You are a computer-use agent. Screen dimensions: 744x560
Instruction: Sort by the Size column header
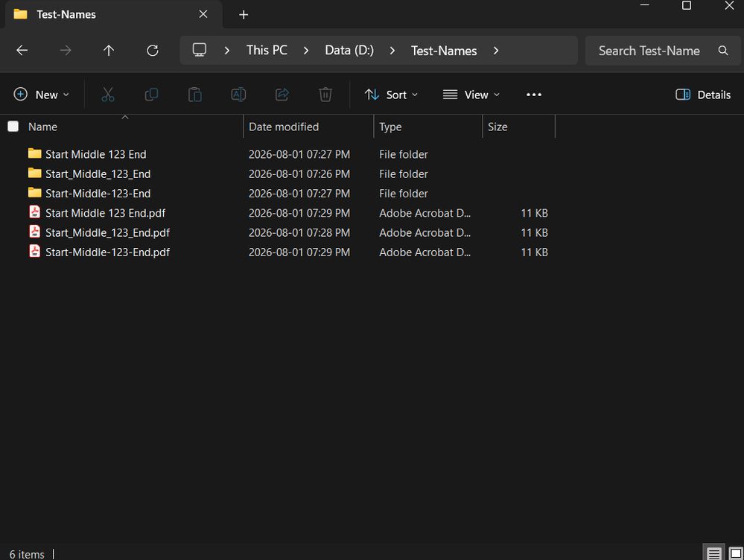(497, 127)
